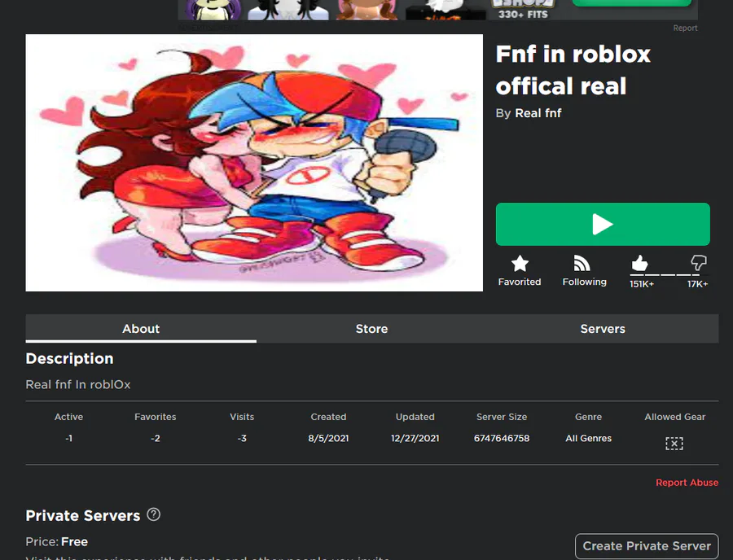Toggle the Favorited star icon
733x560 pixels.
520,264
